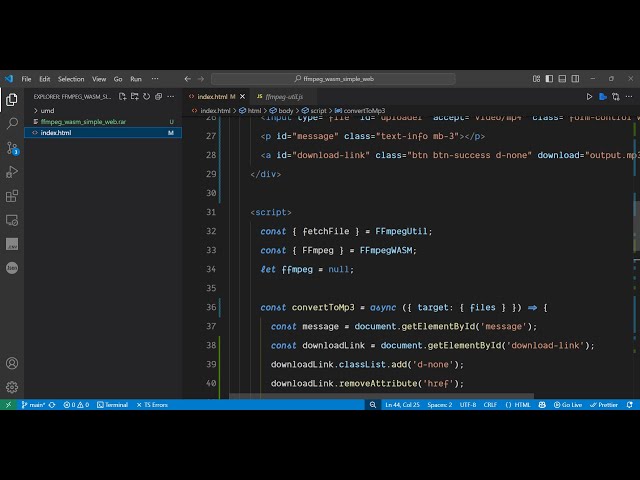The image size is (640, 480).
Task: Click Ln 44, Col 25 indicator
Action: coord(402,404)
